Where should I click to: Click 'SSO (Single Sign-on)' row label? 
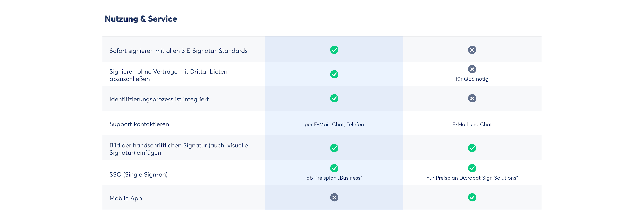point(139,175)
